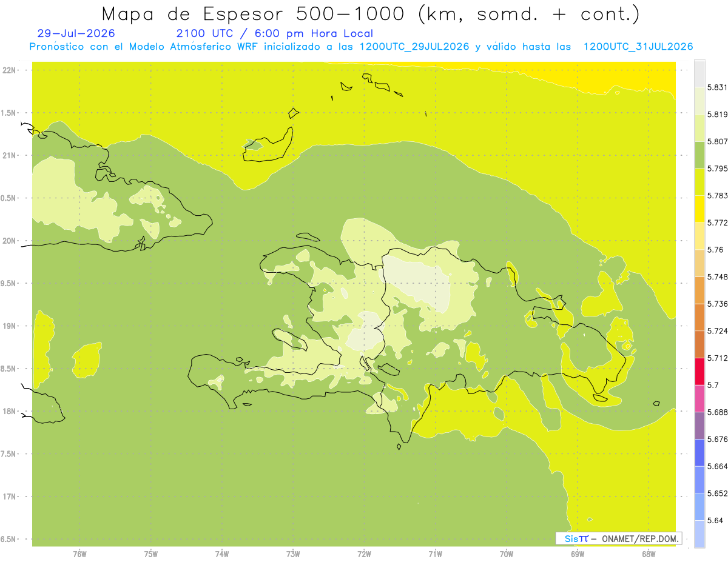Click the '69W' longitude label
This screenshot has height=562, width=728.
coord(578,554)
